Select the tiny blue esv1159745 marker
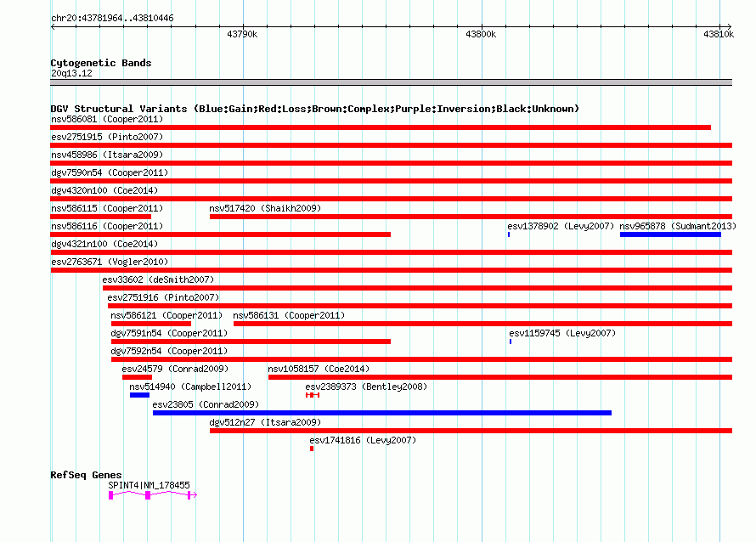The width and height of the screenshot is (756, 542). tap(511, 342)
